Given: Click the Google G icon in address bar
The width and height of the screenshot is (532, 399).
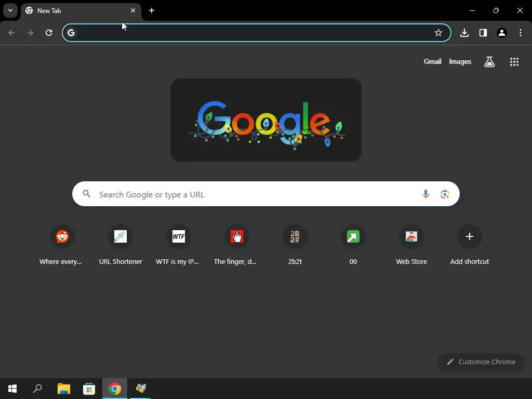Looking at the screenshot, I should pyautogui.click(x=71, y=33).
